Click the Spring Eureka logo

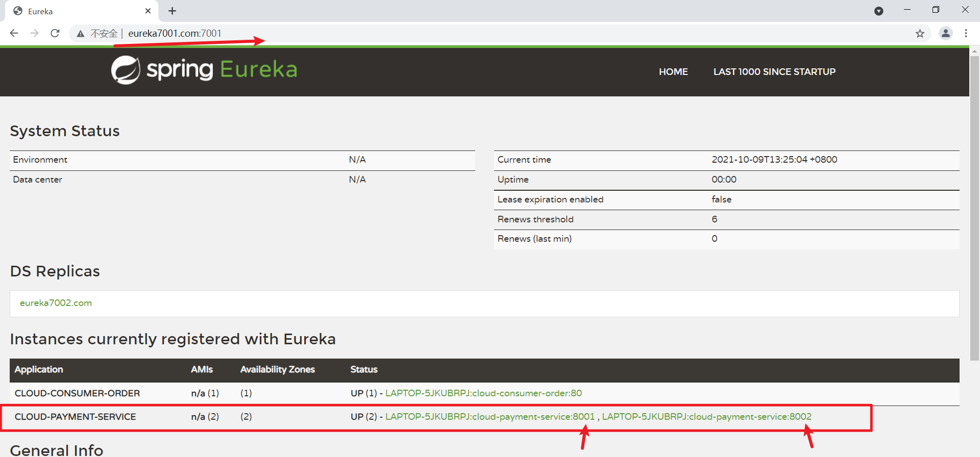204,70
